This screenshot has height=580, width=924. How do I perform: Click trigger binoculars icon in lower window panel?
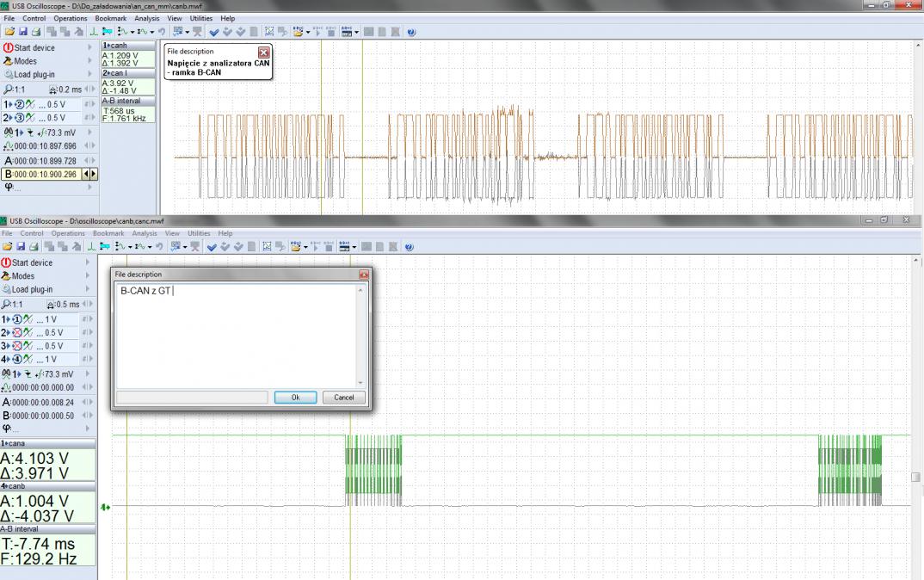(6, 374)
